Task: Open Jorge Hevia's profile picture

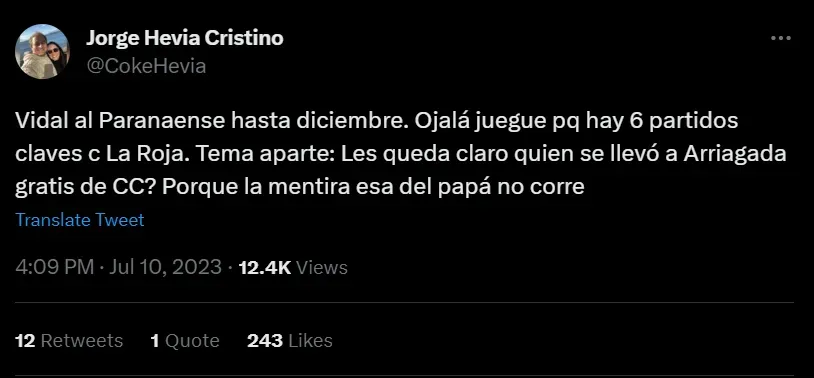Action: coord(42,51)
